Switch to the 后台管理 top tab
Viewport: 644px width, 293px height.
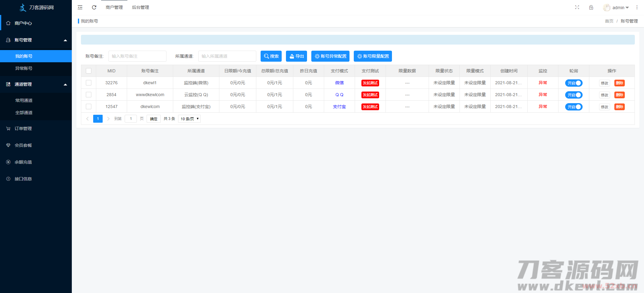click(140, 7)
